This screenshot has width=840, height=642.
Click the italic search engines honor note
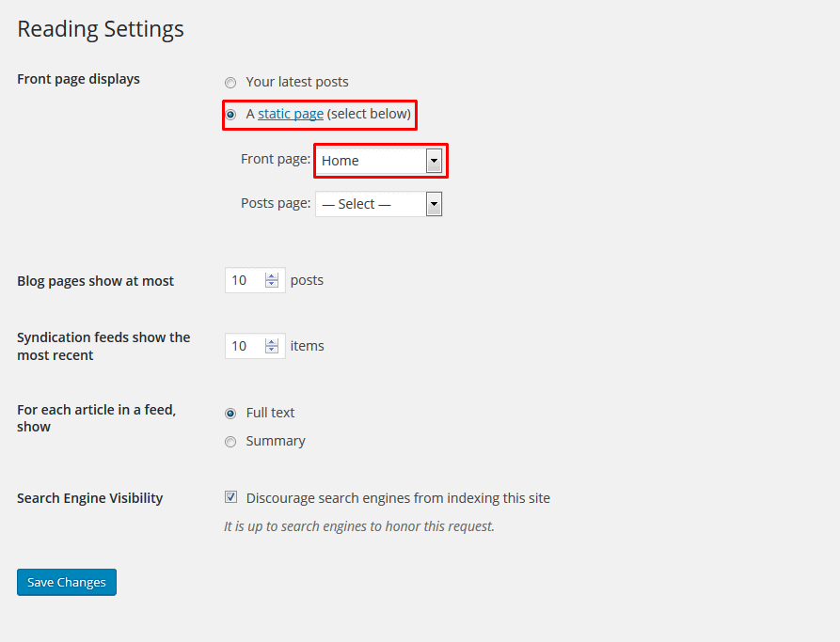tap(358, 526)
